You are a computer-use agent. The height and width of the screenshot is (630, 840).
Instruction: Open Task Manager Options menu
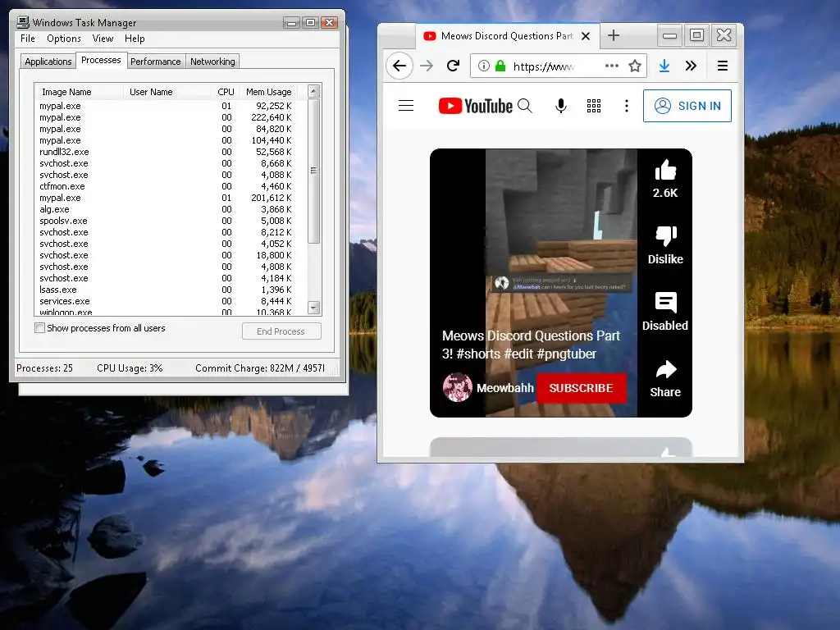[64, 39]
